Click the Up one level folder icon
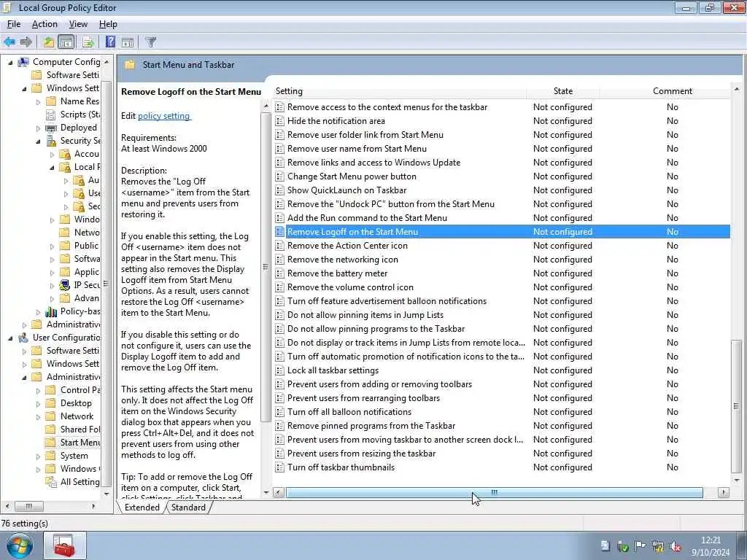This screenshot has height=560, width=747. click(49, 42)
